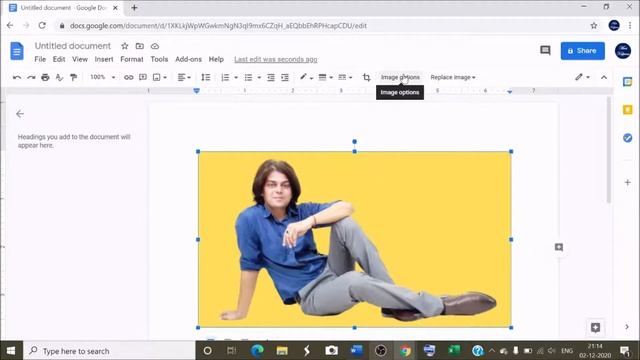This screenshot has height=360, width=640.
Task: Click the add comment bubble beside page
Action: click(559, 247)
